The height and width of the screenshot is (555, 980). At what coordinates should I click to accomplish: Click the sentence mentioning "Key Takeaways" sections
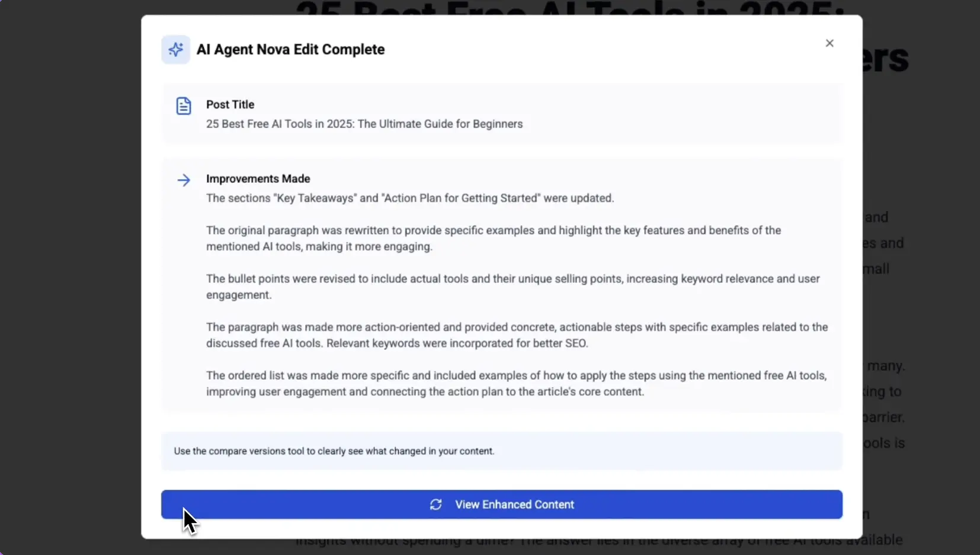409,198
